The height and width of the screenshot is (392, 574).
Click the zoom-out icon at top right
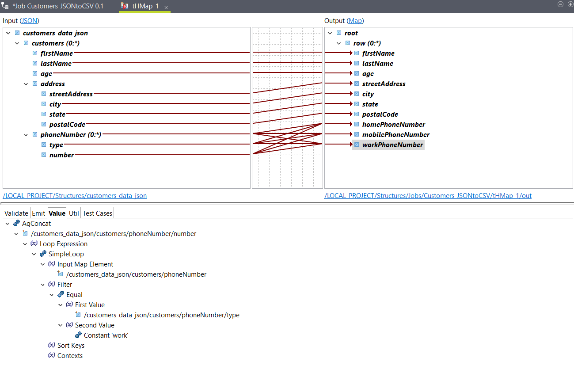coord(560,4)
